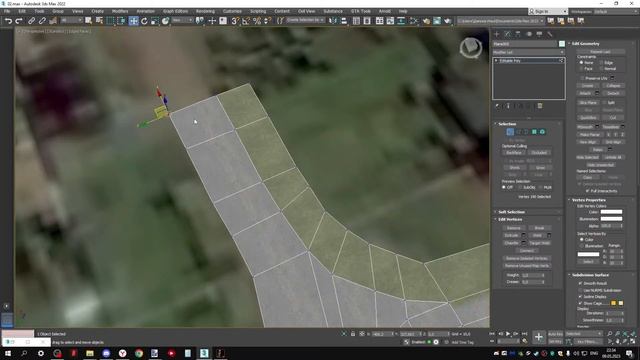Screen dimensions: 640x360
Task: Toggle the Percent Snap icon
Action: click(257, 21)
